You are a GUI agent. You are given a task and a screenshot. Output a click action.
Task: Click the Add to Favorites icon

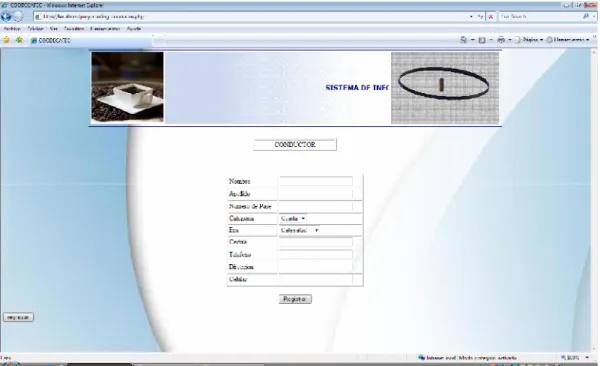19,40
